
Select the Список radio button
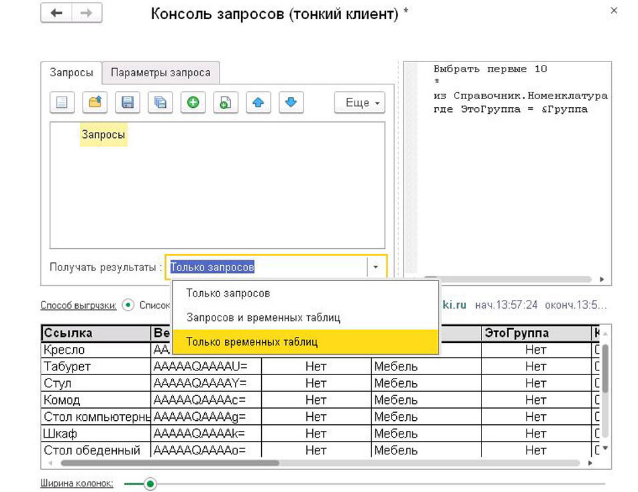point(128,305)
